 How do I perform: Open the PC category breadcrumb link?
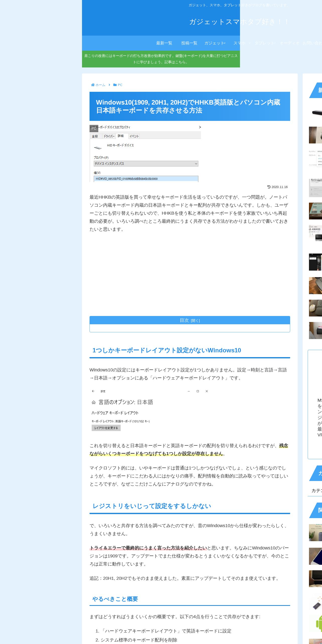click(120, 85)
